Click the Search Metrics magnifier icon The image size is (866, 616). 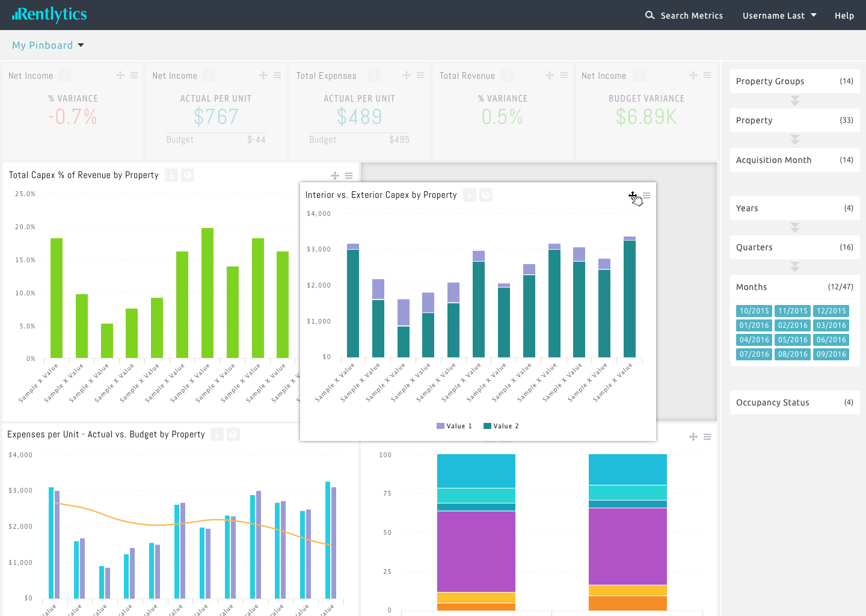pyautogui.click(x=649, y=15)
